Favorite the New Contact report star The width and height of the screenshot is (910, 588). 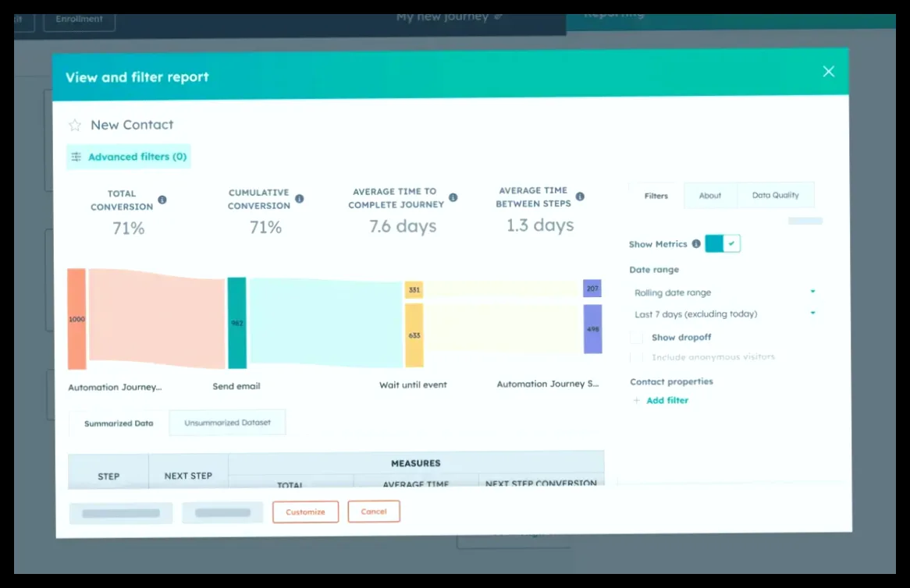pyautogui.click(x=75, y=126)
